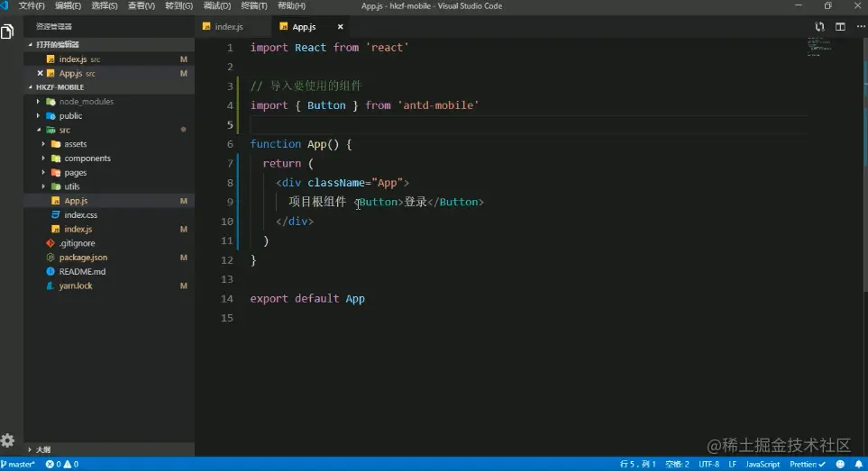Open the 选择(S) menu
Screen dimensions: 868x471
pos(104,5)
